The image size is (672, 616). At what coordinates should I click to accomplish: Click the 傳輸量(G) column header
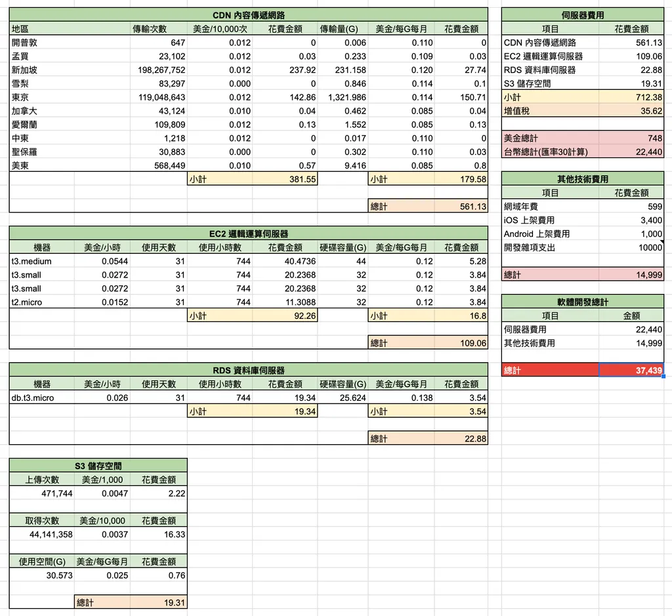pos(343,29)
